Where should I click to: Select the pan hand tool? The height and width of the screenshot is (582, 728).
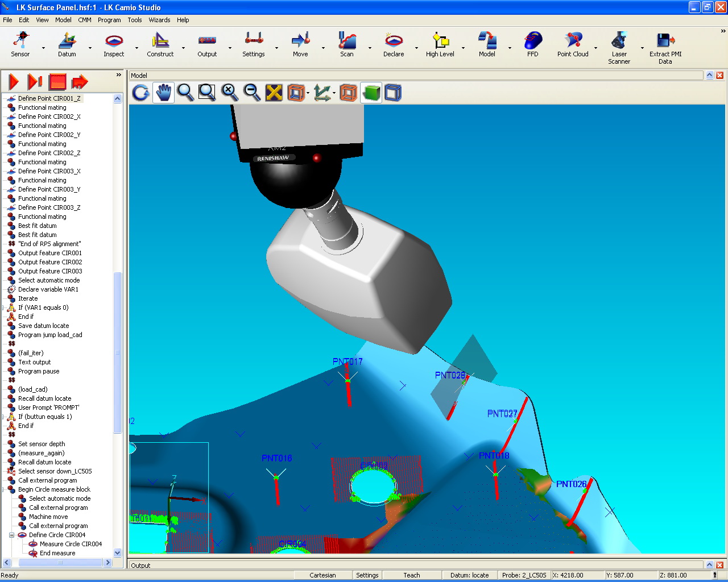pos(164,92)
